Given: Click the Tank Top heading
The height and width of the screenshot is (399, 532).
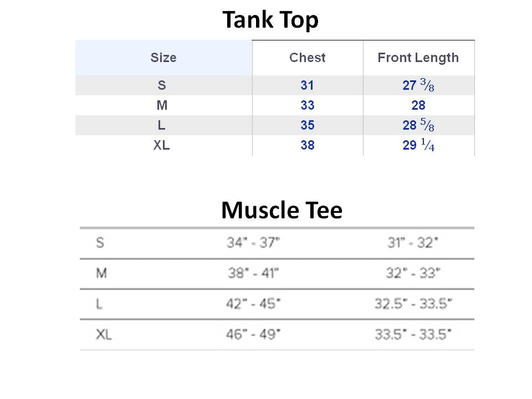Looking at the screenshot, I should coord(270,20).
